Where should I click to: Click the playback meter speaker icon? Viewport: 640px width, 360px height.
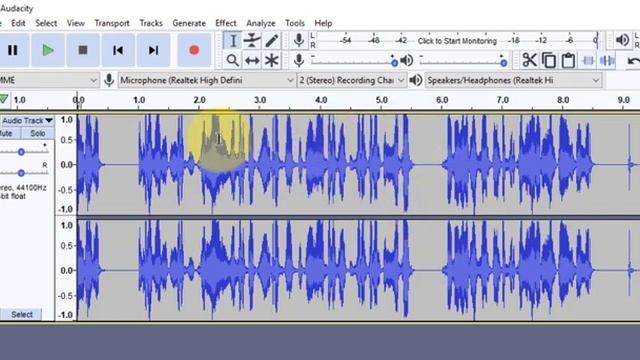click(622, 40)
